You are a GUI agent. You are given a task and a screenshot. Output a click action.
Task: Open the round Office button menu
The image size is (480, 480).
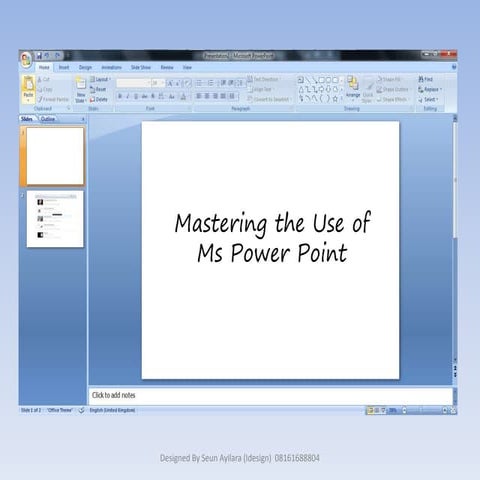pos(26,60)
